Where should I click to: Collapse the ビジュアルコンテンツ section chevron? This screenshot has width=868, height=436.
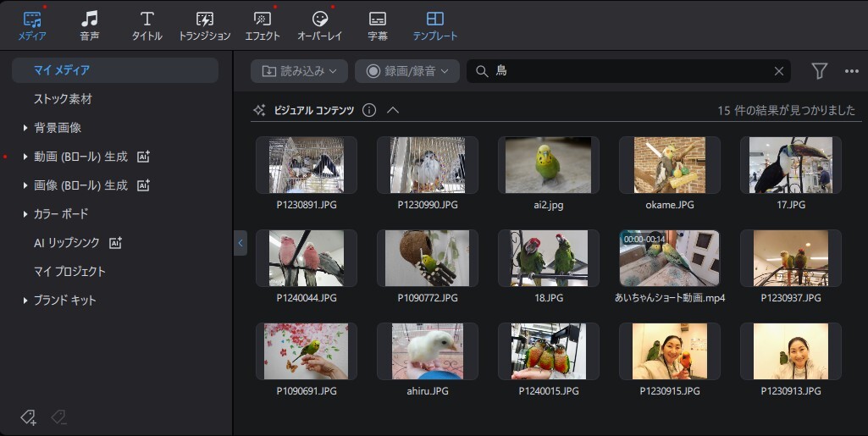point(392,110)
